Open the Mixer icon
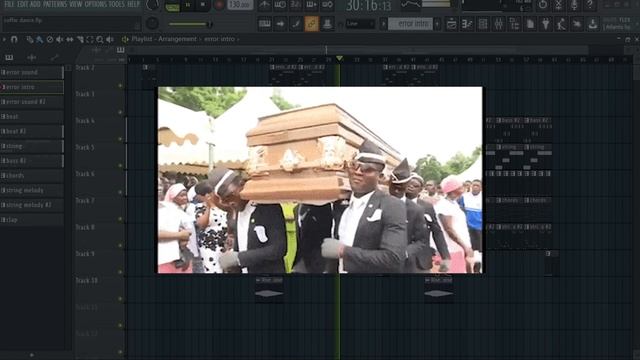The image size is (640, 360). coord(498,24)
